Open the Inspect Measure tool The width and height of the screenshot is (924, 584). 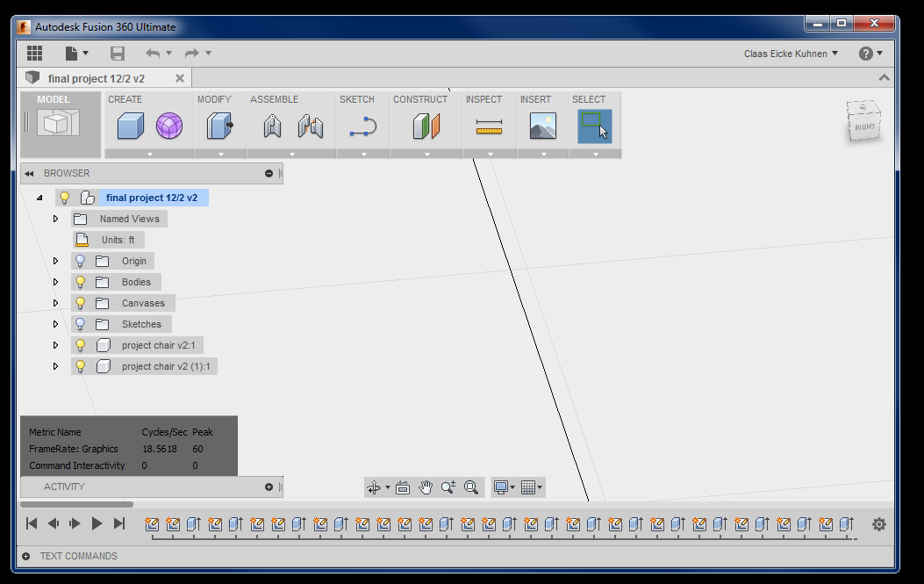click(x=490, y=126)
